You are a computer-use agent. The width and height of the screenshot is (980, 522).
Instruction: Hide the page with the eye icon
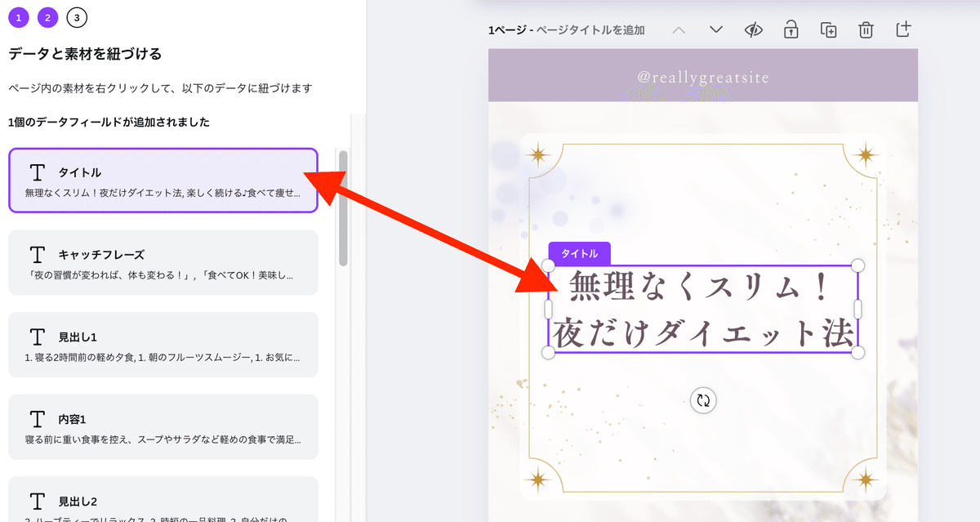point(753,30)
